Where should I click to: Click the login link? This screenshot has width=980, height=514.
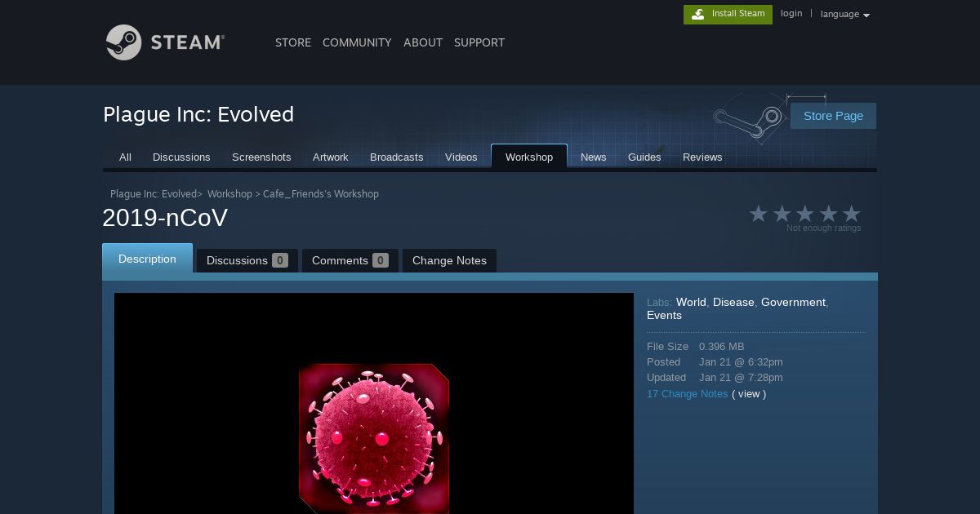point(791,14)
